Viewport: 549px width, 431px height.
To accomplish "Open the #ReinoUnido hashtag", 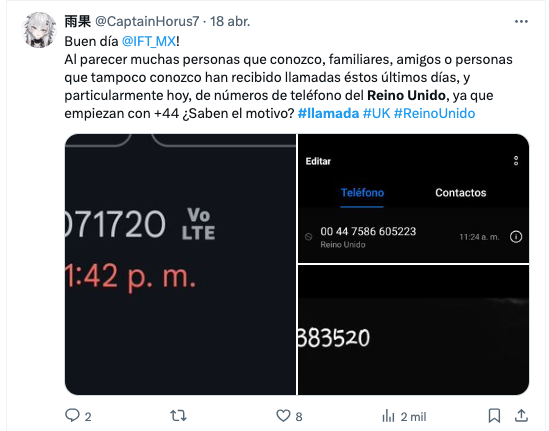I will click(x=434, y=113).
